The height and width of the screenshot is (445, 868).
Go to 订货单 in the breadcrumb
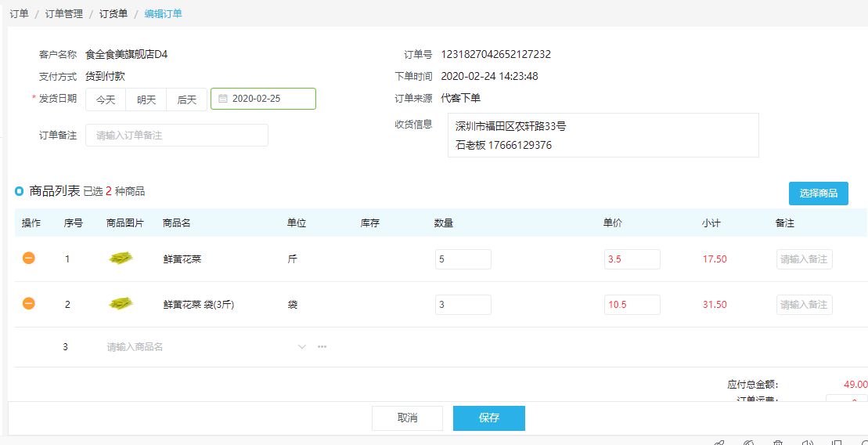[x=113, y=14]
